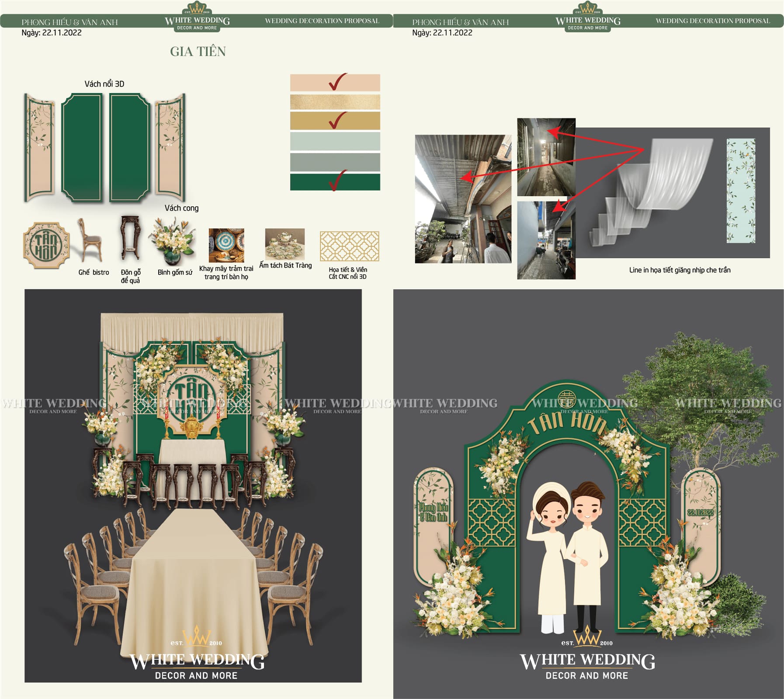Select the light sage green color swatch

click(x=335, y=142)
